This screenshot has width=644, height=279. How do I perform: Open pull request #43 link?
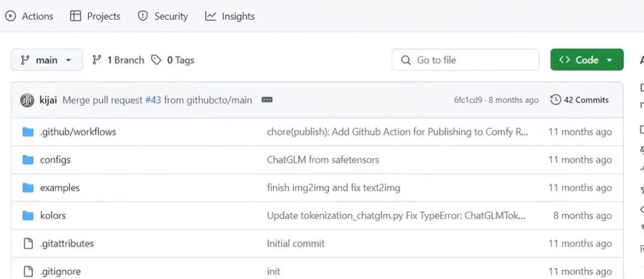tap(153, 100)
